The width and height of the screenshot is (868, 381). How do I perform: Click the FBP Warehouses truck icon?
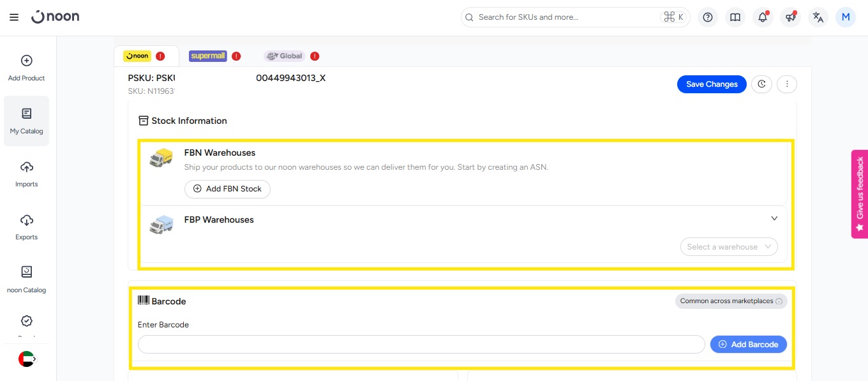pos(161,225)
